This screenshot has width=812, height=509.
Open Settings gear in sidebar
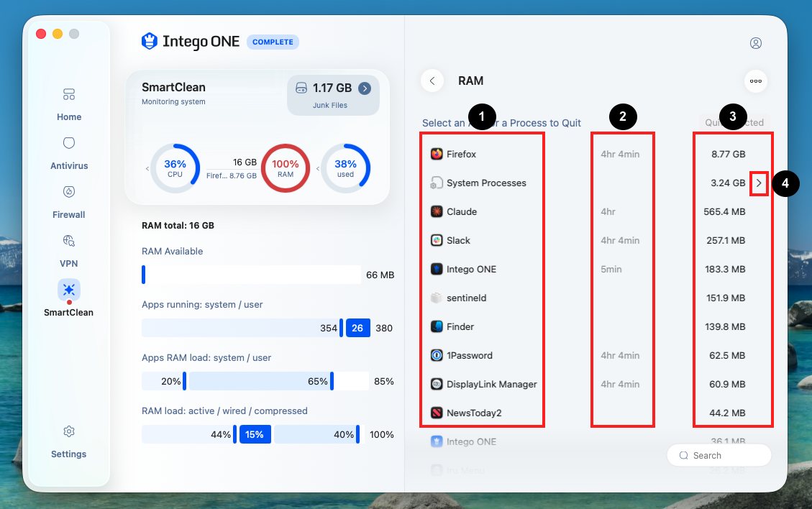(69, 431)
